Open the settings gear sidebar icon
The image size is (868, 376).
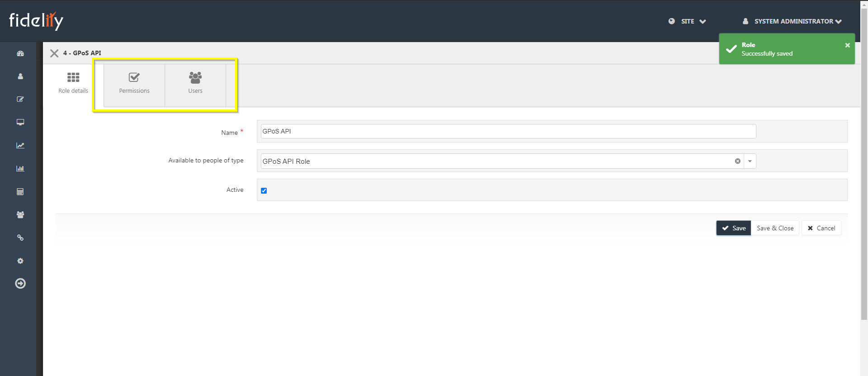coord(20,261)
